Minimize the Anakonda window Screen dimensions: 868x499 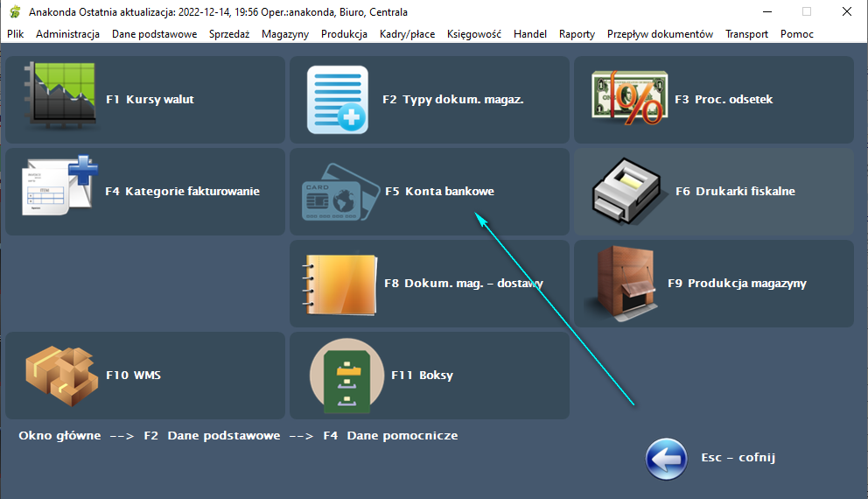[x=767, y=11]
